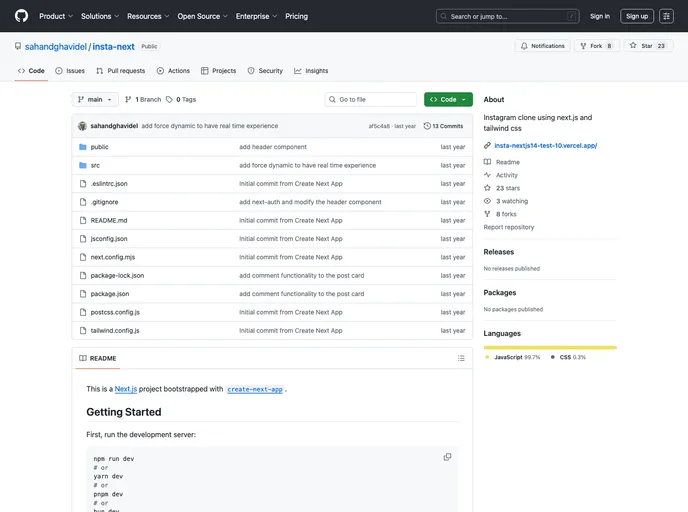The image size is (688, 512).
Task: Copy the npm run dev code block
Action: [x=447, y=457]
